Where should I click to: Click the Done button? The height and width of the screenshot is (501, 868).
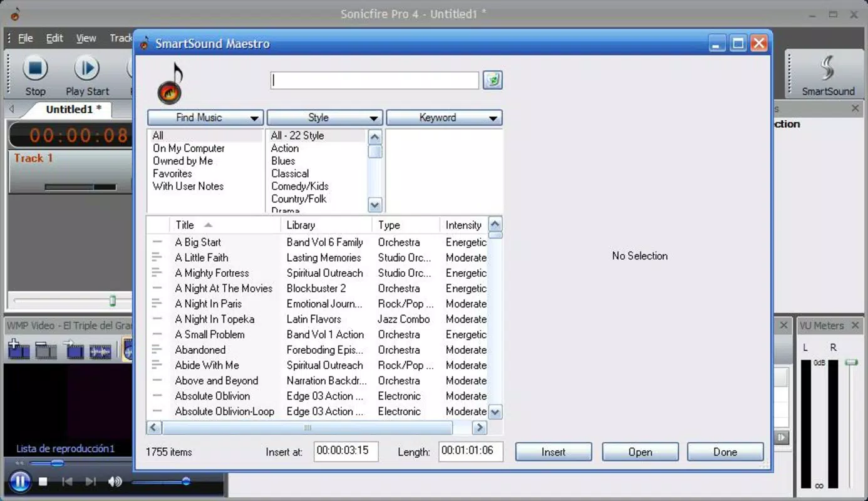coord(725,452)
